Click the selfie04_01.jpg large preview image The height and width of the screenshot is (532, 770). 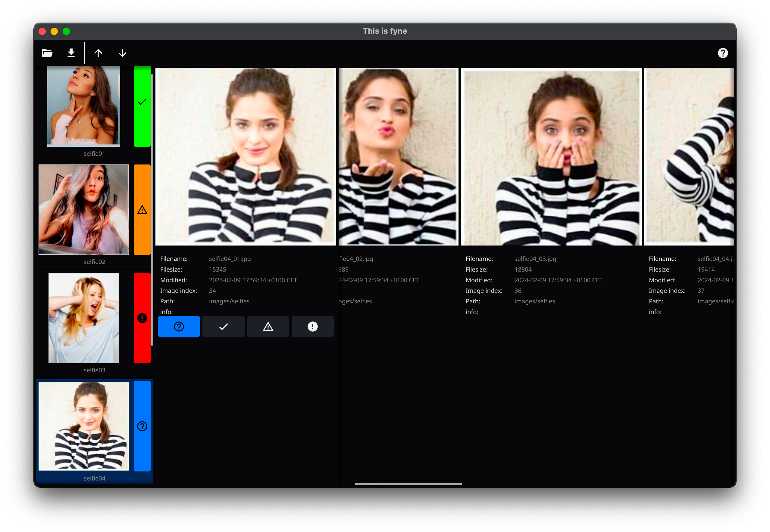pyautogui.click(x=246, y=157)
